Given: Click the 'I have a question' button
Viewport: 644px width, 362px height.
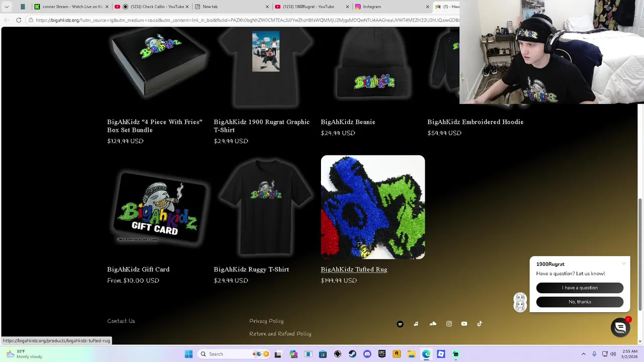Looking at the screenshot, I should [x=580, y=288].
